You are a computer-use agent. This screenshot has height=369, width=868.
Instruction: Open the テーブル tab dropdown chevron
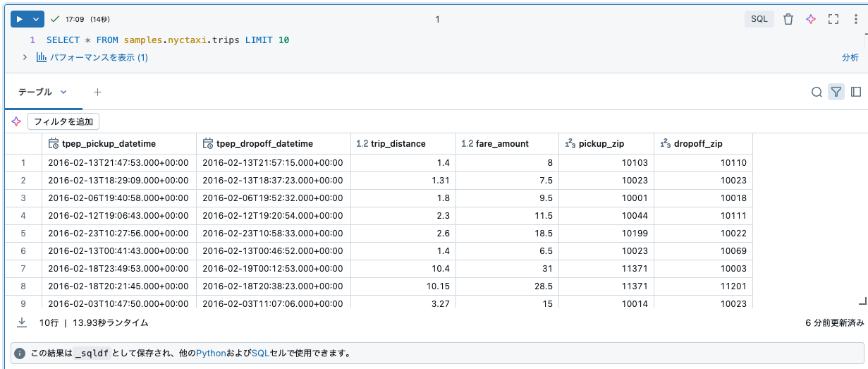(63, 92)
